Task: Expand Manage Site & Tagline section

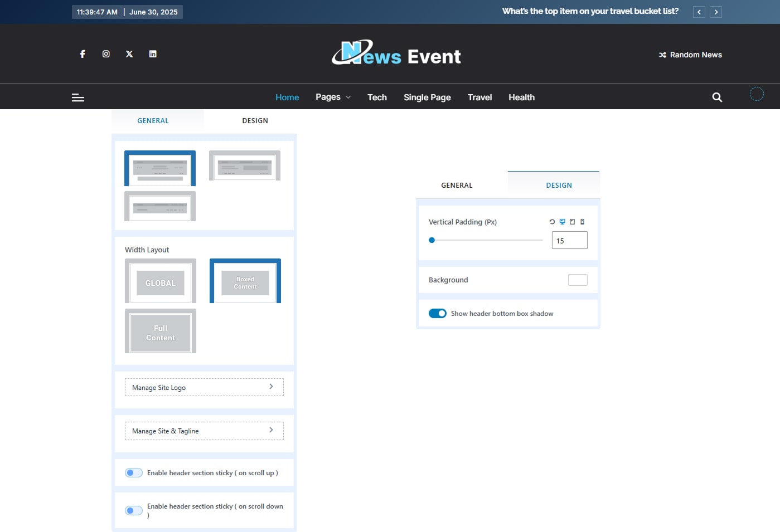Action: coord(204,431)
